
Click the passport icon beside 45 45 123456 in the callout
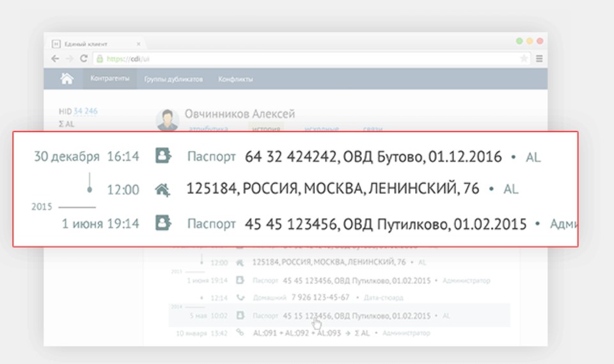point(163,223)
